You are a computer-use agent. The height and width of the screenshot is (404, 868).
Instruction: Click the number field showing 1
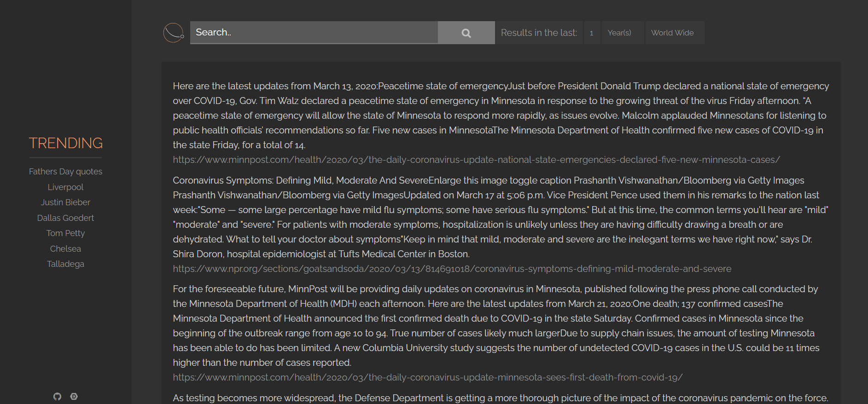coord(592,33)
